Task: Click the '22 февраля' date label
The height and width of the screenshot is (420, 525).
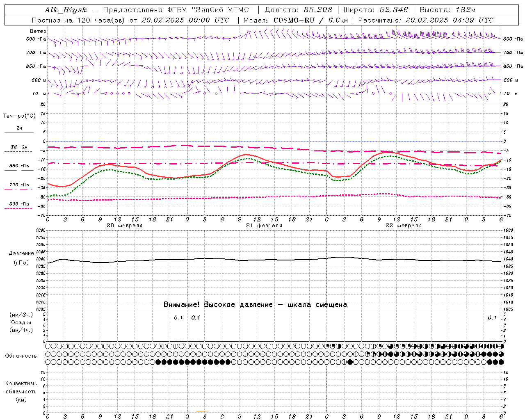Action: point(404,226)
